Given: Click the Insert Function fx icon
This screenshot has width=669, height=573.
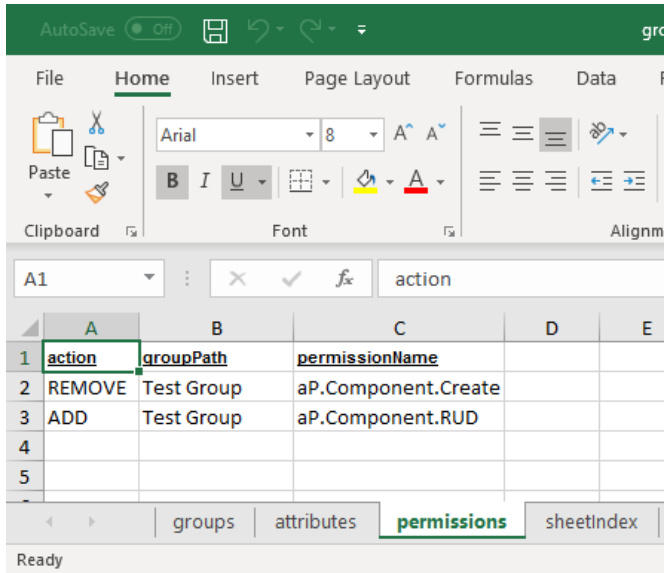Looking at the screenshot, I should [344, 279].
